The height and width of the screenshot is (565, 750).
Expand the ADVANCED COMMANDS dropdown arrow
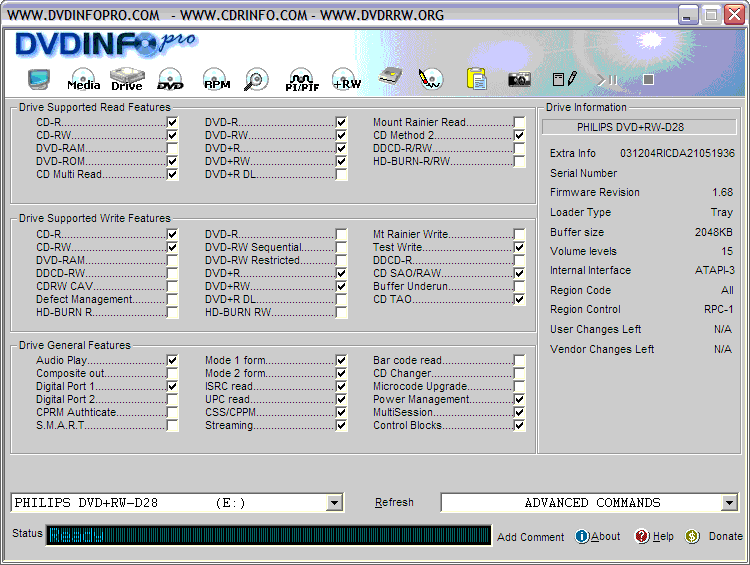(x=728, y=503)
